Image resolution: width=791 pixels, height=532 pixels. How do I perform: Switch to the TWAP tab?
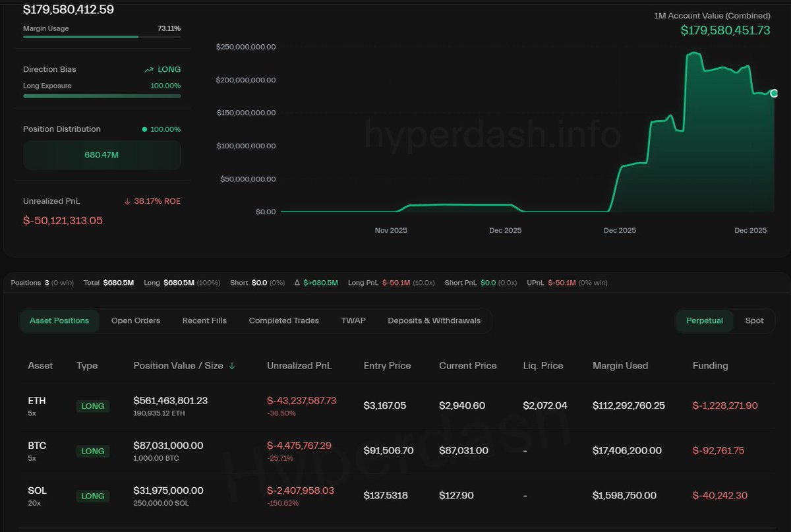(x=353, y=320)
